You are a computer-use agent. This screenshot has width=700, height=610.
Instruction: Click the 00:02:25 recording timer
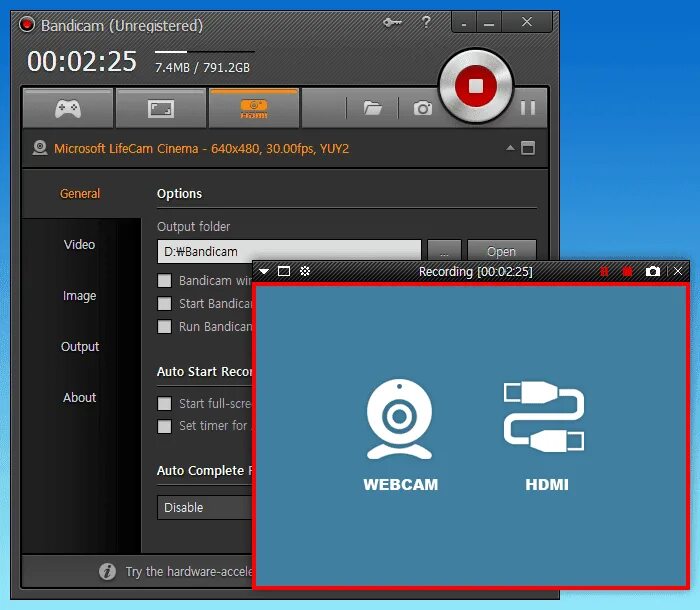(x=82, y=61)
